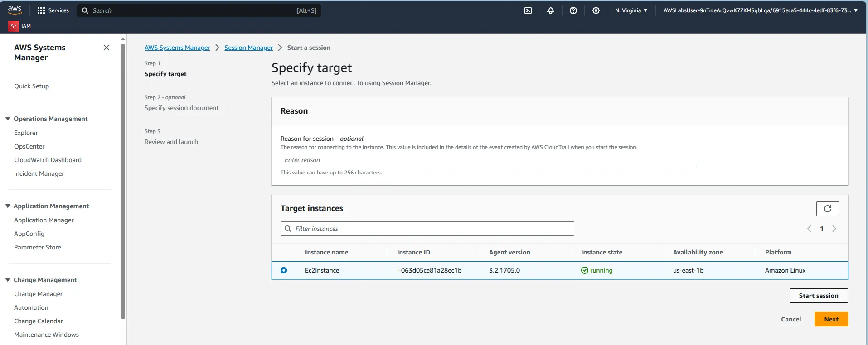
Task: Refresh the target instances list
Action: click(828, 209)
